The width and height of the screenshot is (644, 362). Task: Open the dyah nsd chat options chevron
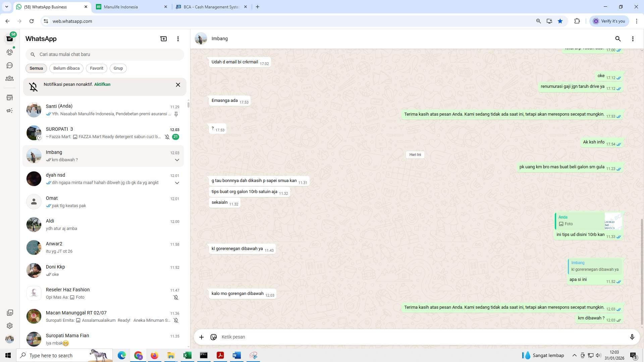(177, 183)
